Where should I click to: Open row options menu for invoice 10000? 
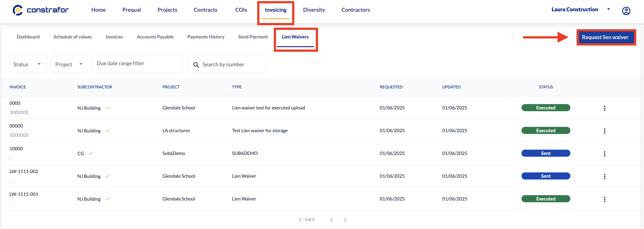pos(604,153)
